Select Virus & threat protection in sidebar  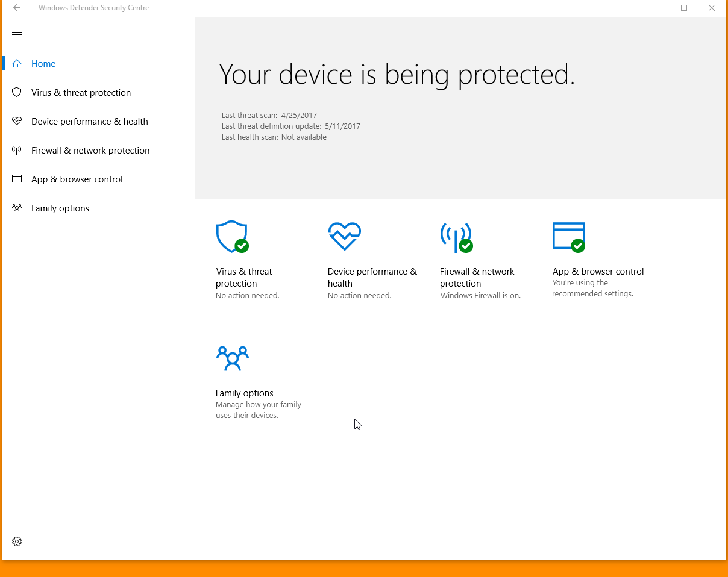[x=81, y=93]
